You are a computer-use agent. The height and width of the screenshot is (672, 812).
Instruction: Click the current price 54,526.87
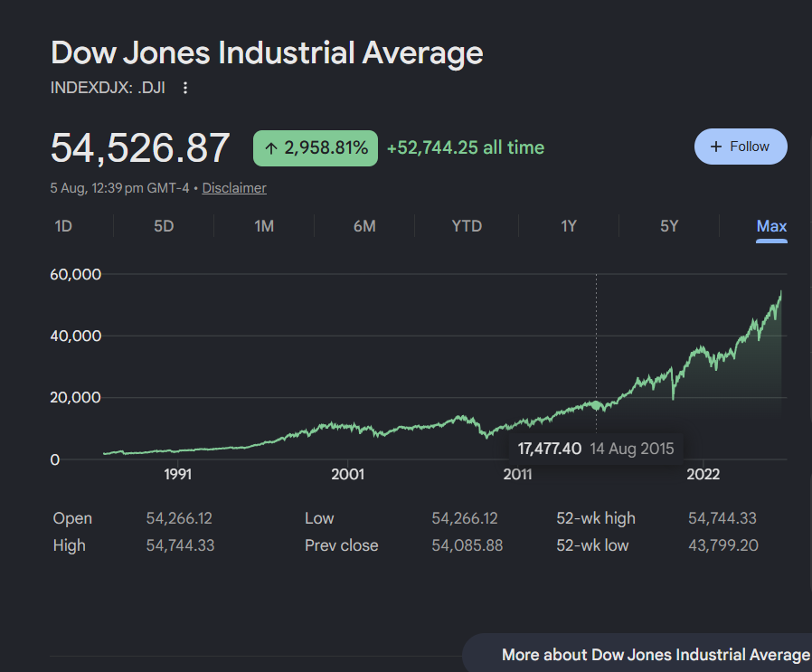click(x=140, y=148)
